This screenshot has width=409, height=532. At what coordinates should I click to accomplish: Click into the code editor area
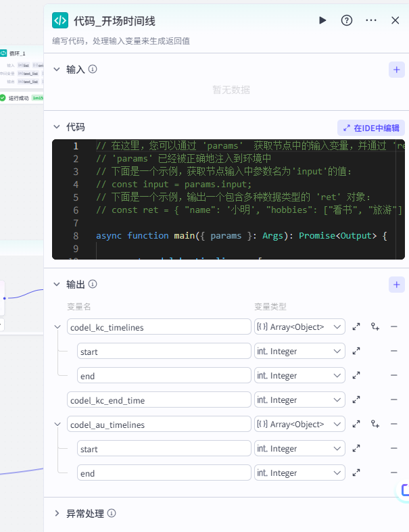pos(228,199)
